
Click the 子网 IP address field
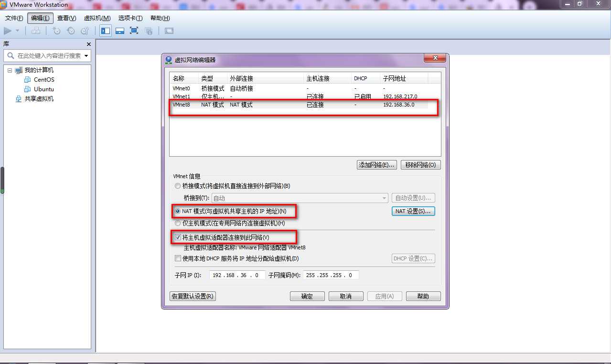237,275
